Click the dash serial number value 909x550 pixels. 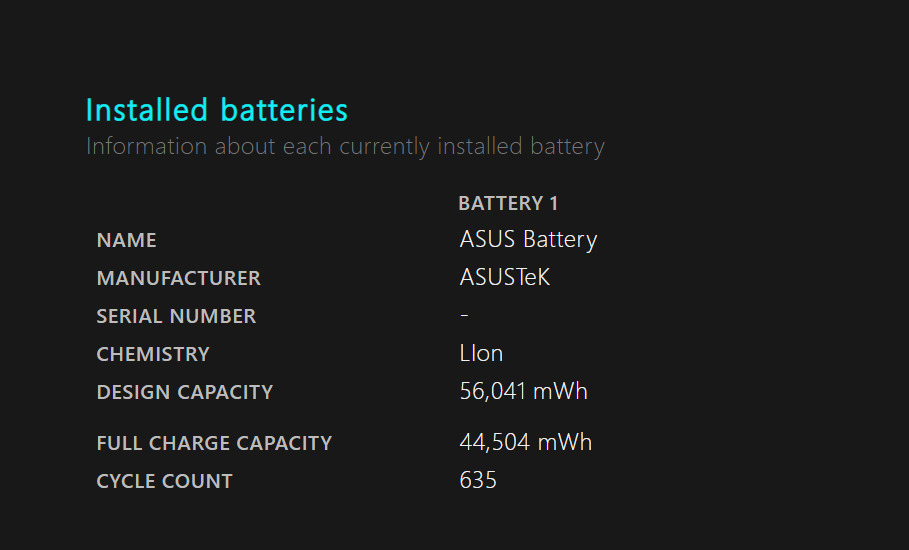(x=464, y=316)
